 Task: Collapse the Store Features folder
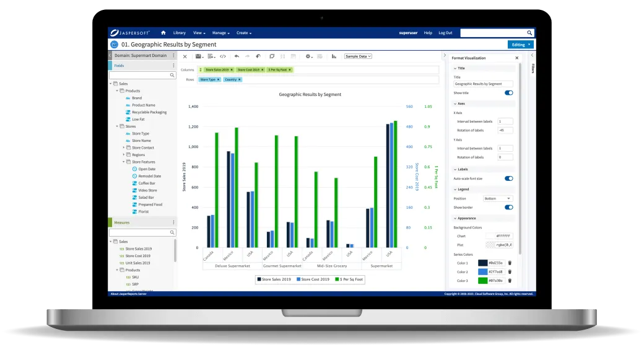coord(124,162)
